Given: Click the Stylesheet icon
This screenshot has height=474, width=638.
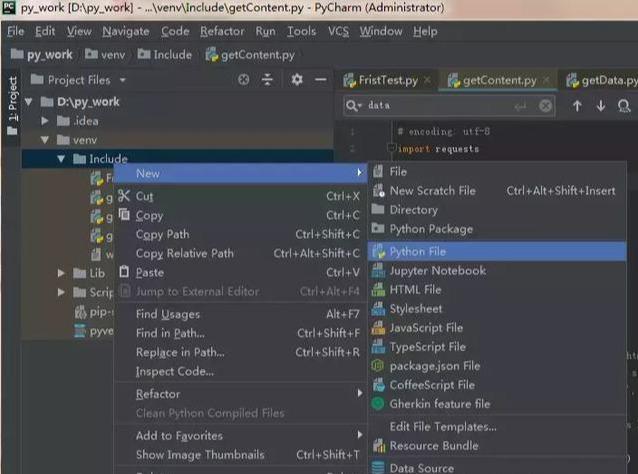Looking at the screenshot, I should (x=378, y=308).
